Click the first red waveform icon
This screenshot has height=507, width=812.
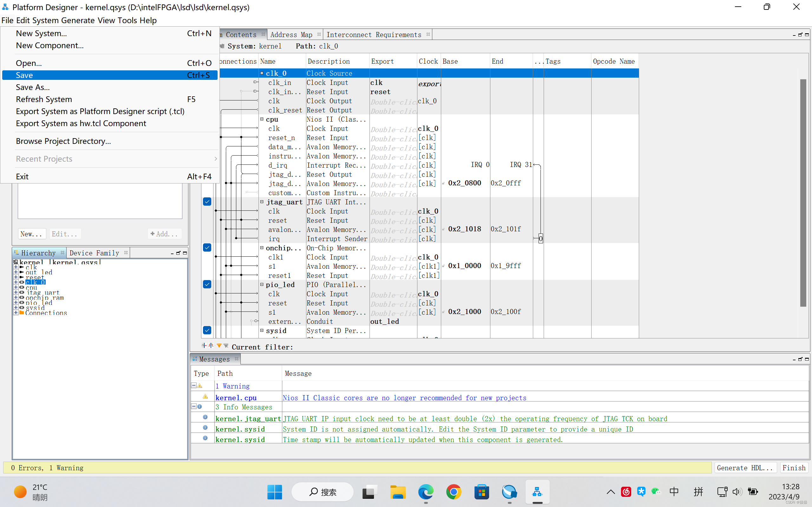click(204, 345)
